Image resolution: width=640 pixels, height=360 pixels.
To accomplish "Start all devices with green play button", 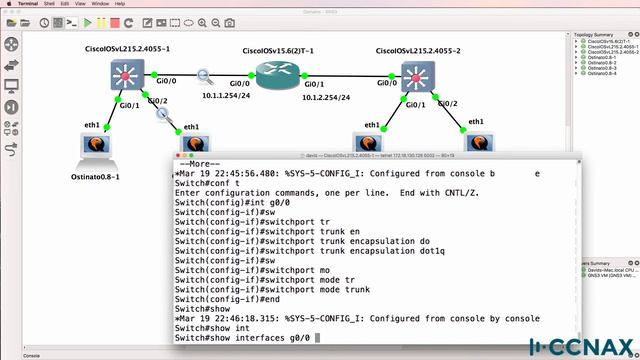I will click(87, 23).
